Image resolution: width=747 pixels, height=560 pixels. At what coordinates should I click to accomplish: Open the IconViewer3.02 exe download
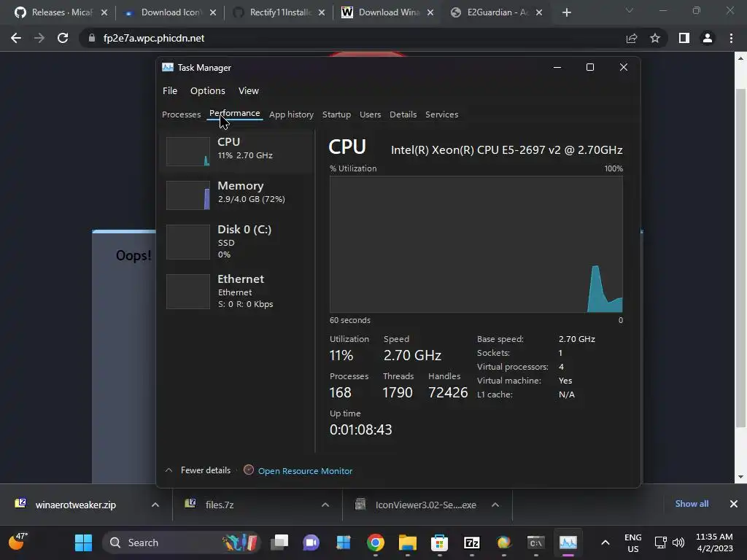[x=425, y=505]
